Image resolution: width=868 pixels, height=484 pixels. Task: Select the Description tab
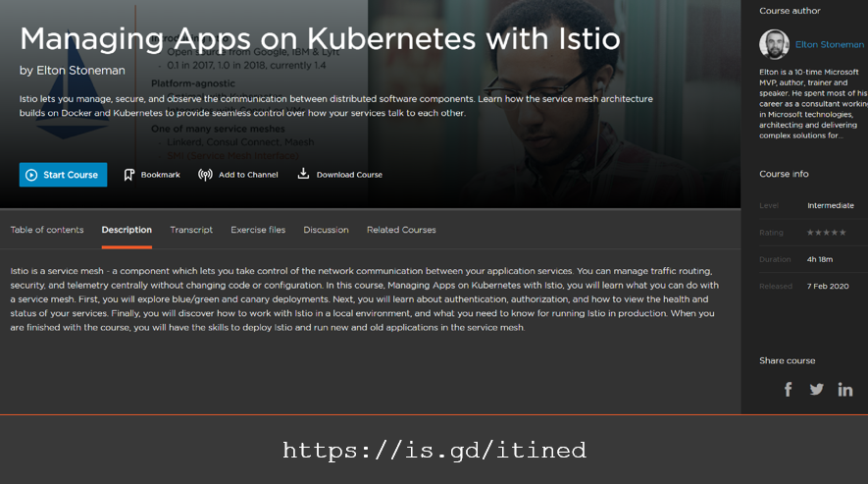(x=127, y=230)
